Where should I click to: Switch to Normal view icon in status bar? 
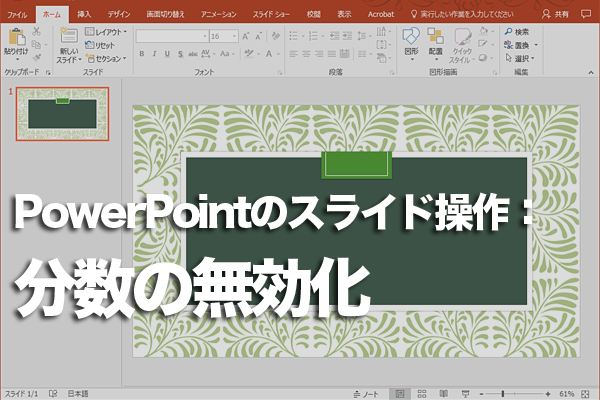(x=400, y=394)
